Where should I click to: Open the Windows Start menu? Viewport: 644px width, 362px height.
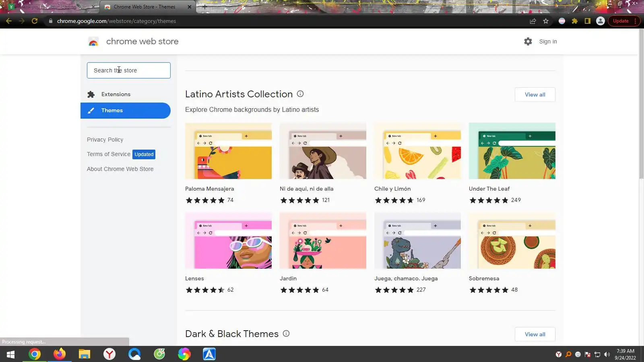[x=10, y=354]
